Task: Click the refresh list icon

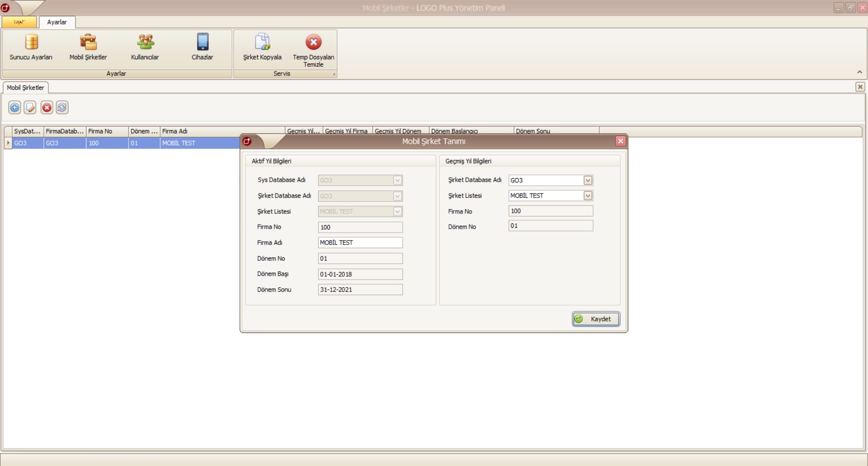Action: pyautogui.click(x=62, y=108)
